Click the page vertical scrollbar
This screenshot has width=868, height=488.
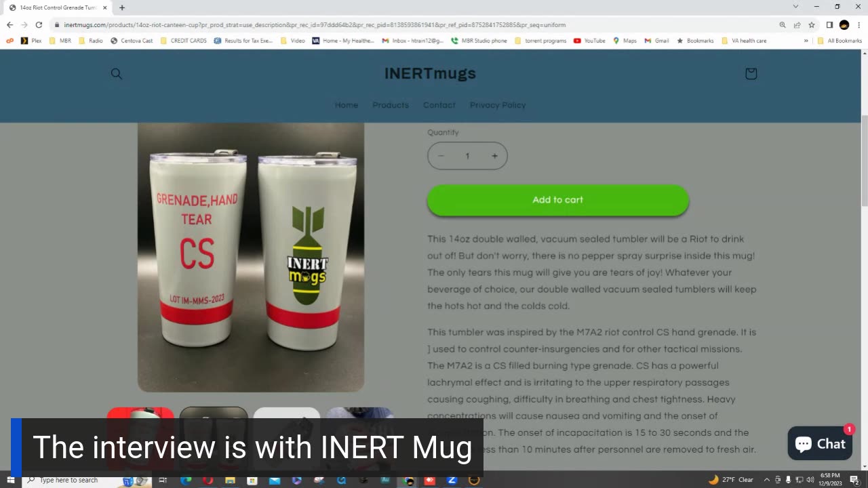pyautogui.click(x=864, y=161)
